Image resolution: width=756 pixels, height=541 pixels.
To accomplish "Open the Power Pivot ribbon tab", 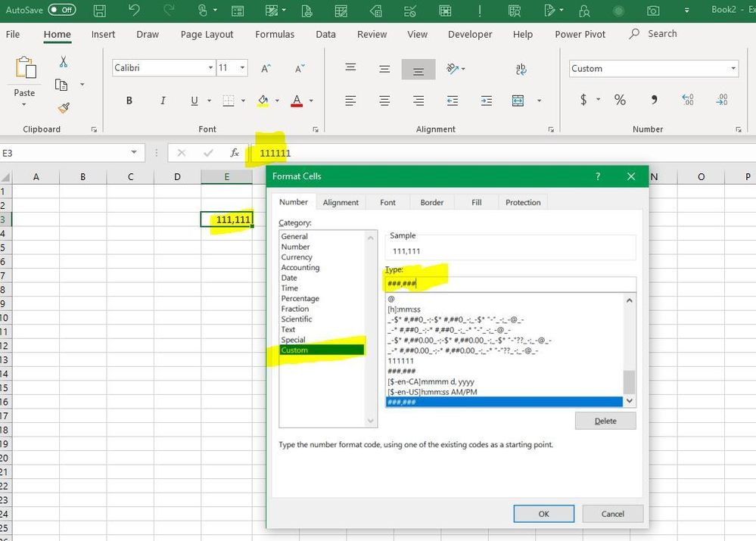I will (580, 34).
